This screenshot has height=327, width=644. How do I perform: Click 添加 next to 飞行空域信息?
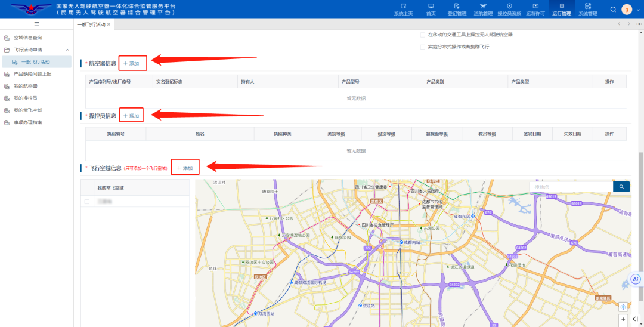(x=185, y=168)
